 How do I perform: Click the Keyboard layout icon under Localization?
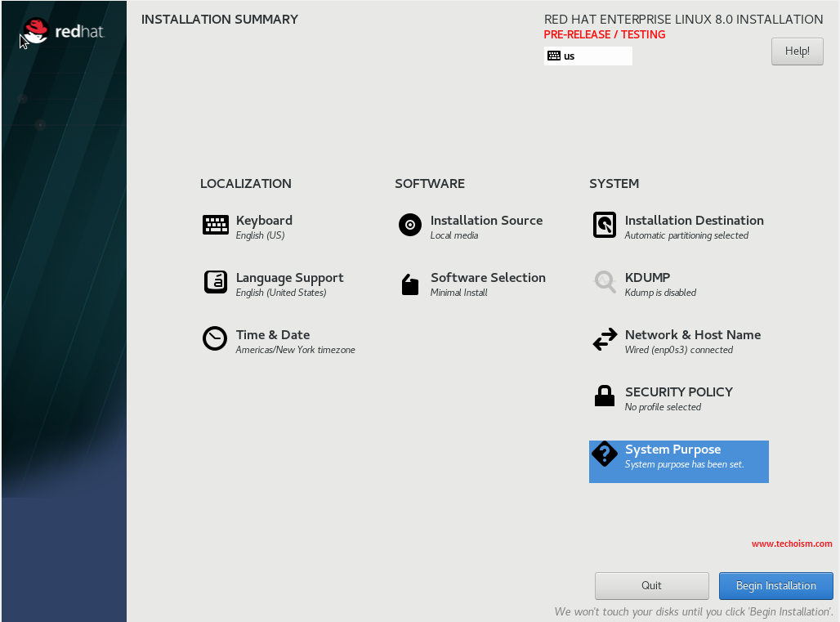[x=216, y=225]
